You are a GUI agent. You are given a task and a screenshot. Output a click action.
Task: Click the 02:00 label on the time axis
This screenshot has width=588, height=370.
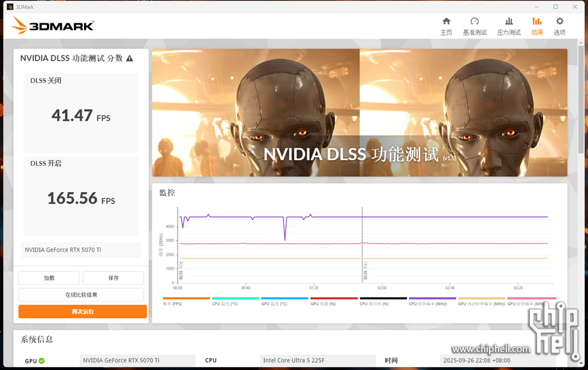pos(382,288)
